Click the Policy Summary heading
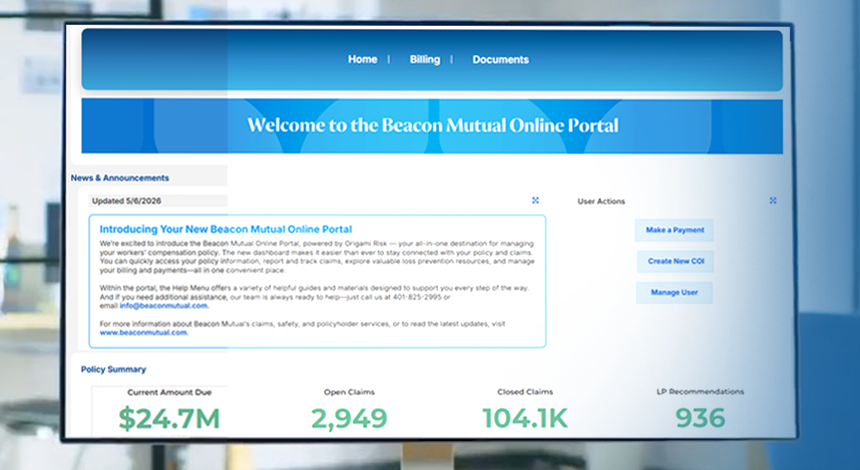The width and height of the screenshot is (860, 470). click(x=114, y=369)
